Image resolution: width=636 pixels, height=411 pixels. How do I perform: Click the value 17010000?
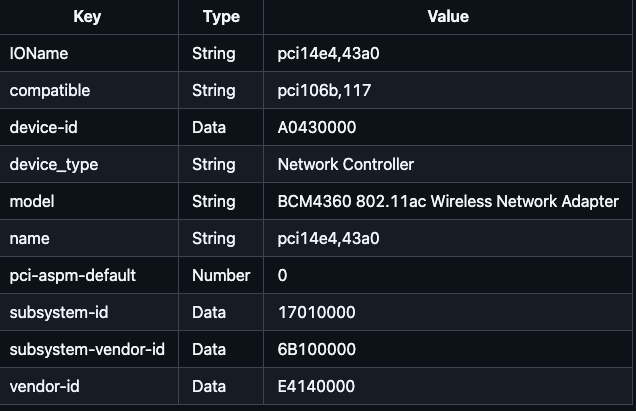point(316,312)
